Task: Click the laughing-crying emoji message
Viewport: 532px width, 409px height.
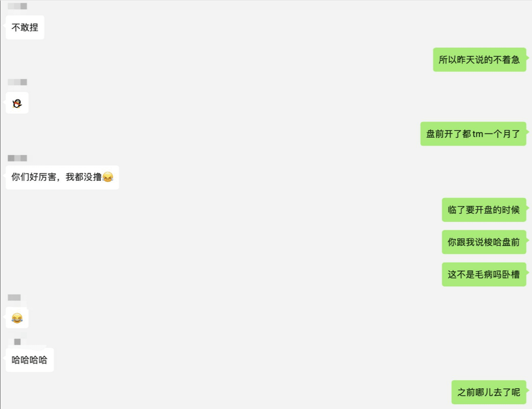Action: 17,318
